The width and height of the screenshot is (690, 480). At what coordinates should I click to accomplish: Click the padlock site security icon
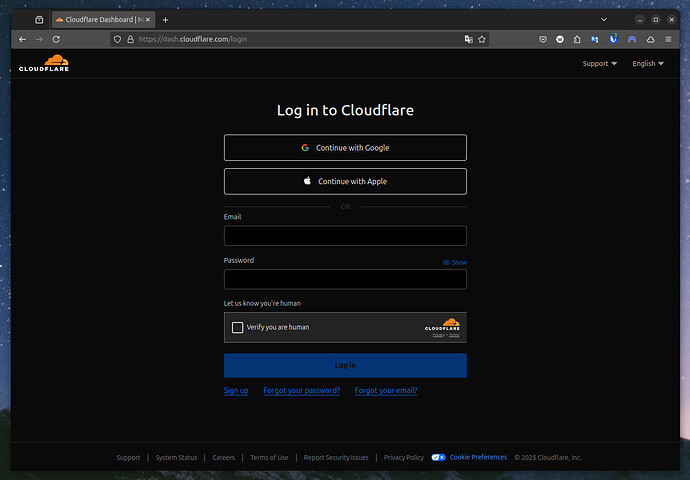click(x=130, y=39)
